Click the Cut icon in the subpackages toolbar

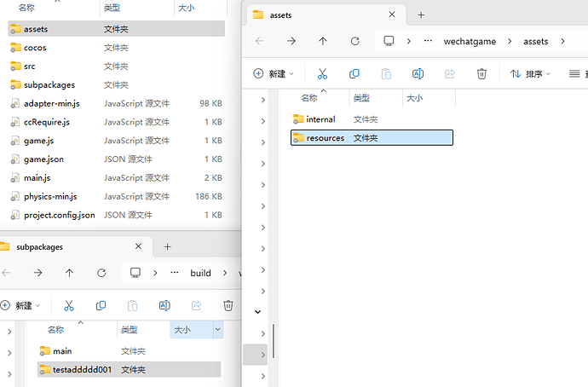tap(69, 306)
